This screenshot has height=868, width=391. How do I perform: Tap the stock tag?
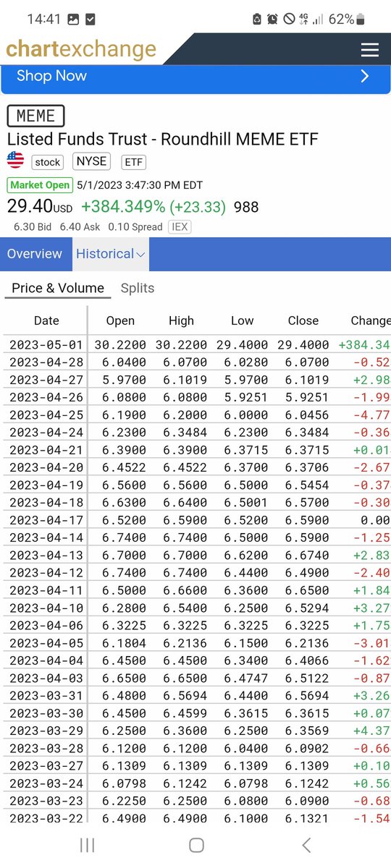[x=48, y=162]
